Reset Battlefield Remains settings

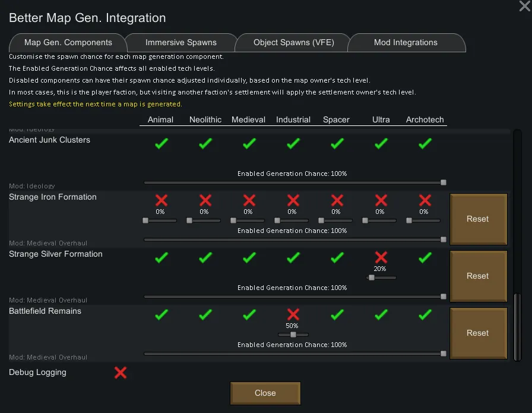[x=477, y=333]
